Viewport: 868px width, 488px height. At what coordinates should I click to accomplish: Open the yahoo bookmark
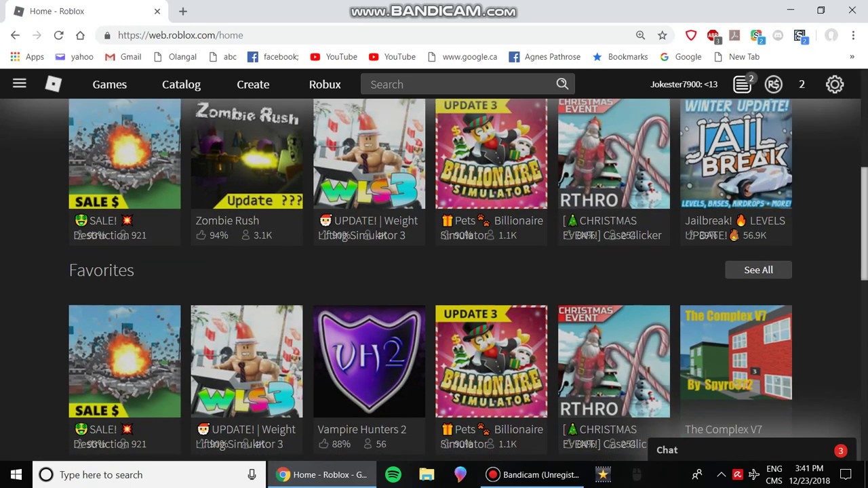[x=74, y=57]
